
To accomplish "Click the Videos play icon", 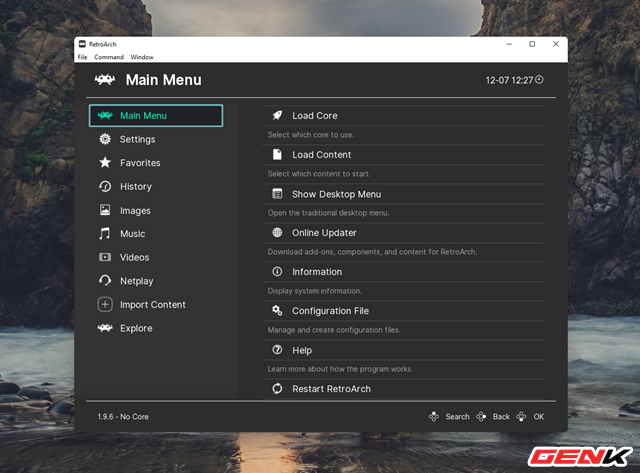I will pyautogui.click(x=105, y=257).
